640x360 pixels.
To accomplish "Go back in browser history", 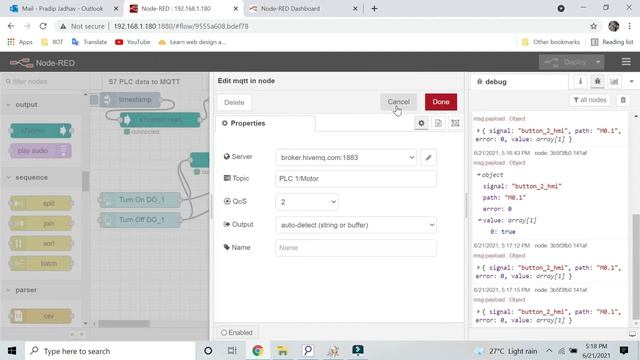I will 11,26.
